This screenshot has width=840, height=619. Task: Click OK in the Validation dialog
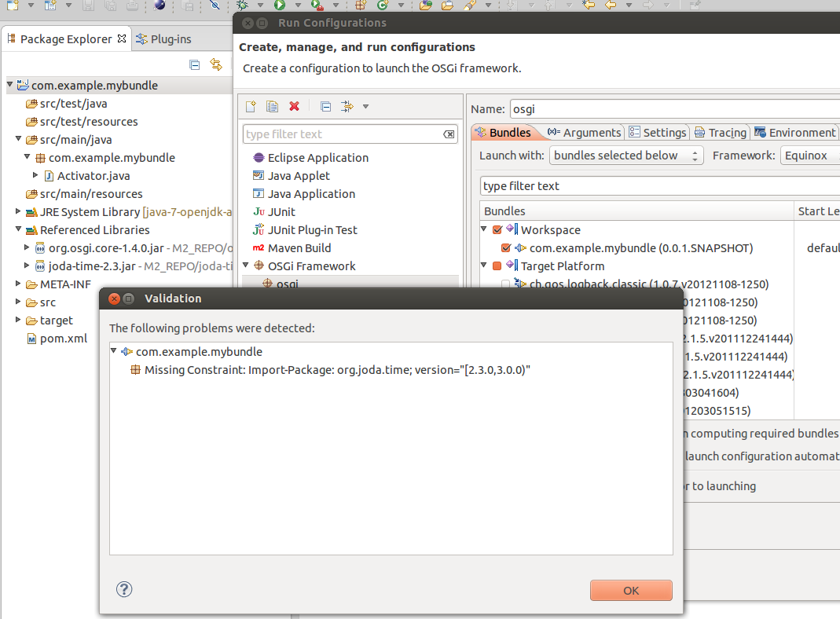coord(630,591)
